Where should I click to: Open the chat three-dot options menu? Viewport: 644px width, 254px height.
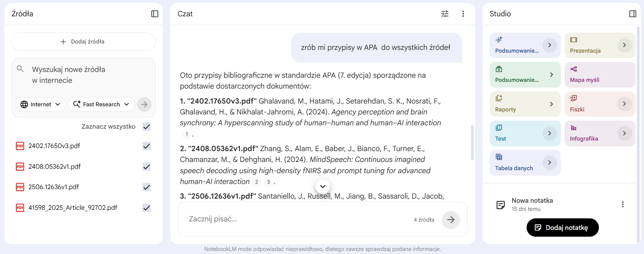(x=463, y=14)
